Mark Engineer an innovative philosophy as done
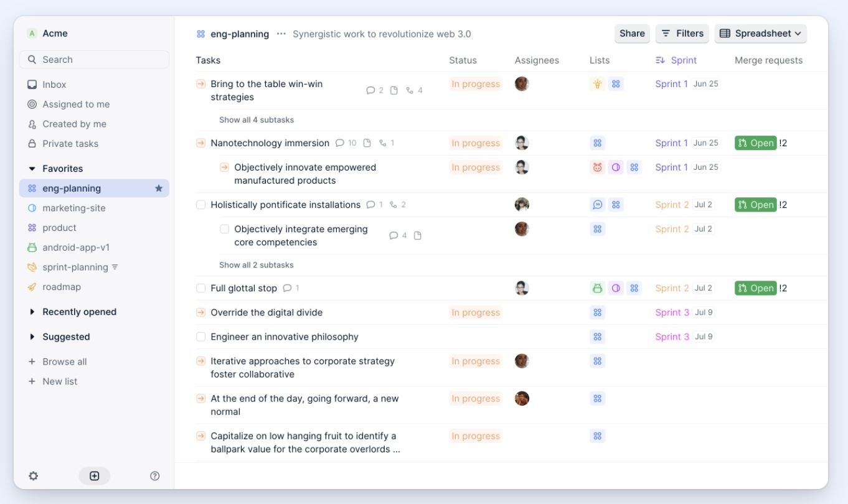The image size is (848, 504). [200, 336]
